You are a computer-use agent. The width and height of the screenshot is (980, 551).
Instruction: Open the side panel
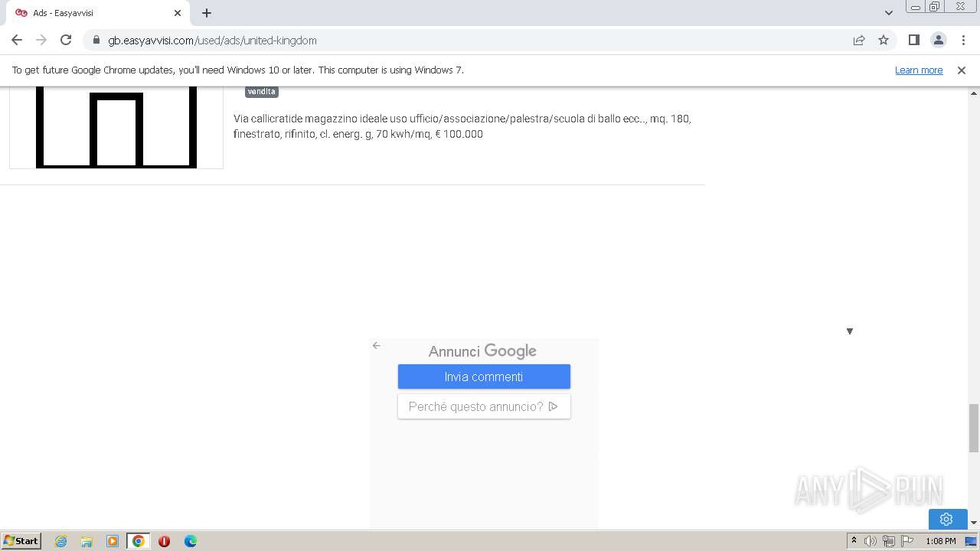(913, 40)
